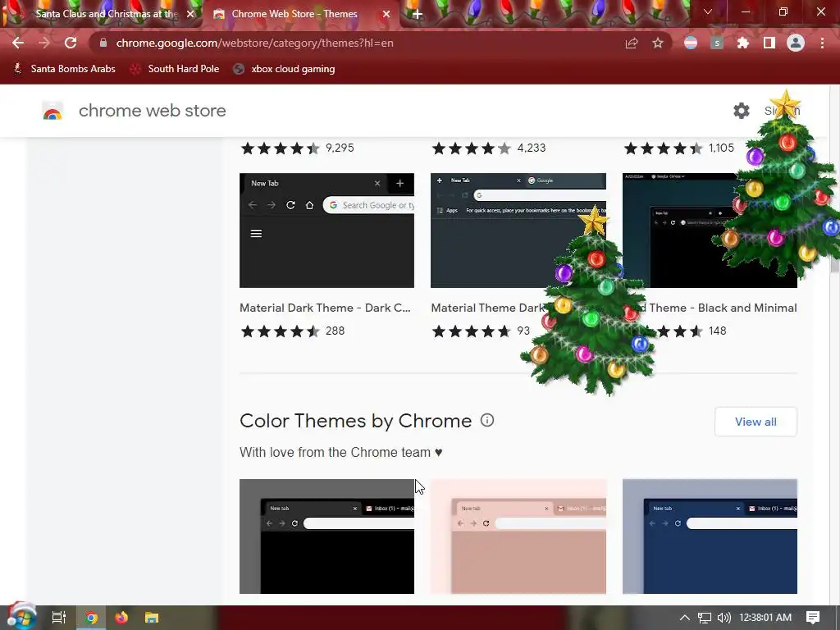Open volume control speaker icon
Viewport: 840px width, 630px height.
(x=724, y=618)
